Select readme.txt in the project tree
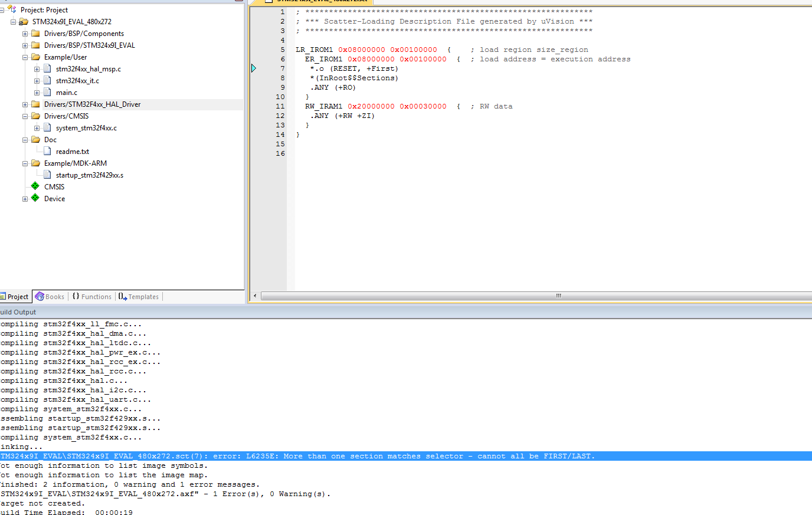Viewport: 812px width, 515px height. point(73,152)
